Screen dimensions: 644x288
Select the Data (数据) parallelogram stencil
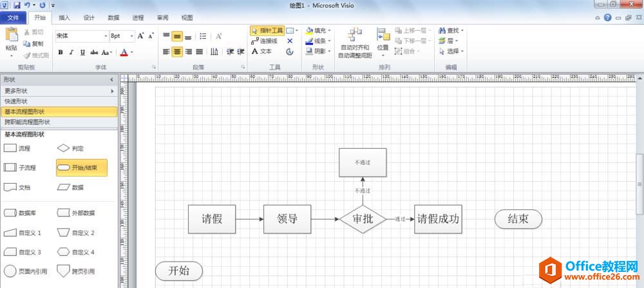pyautogui.click(x=70, y=187)
